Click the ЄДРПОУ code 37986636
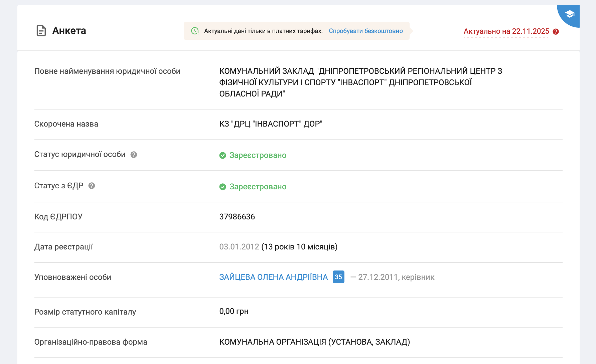 click(237, 217)
